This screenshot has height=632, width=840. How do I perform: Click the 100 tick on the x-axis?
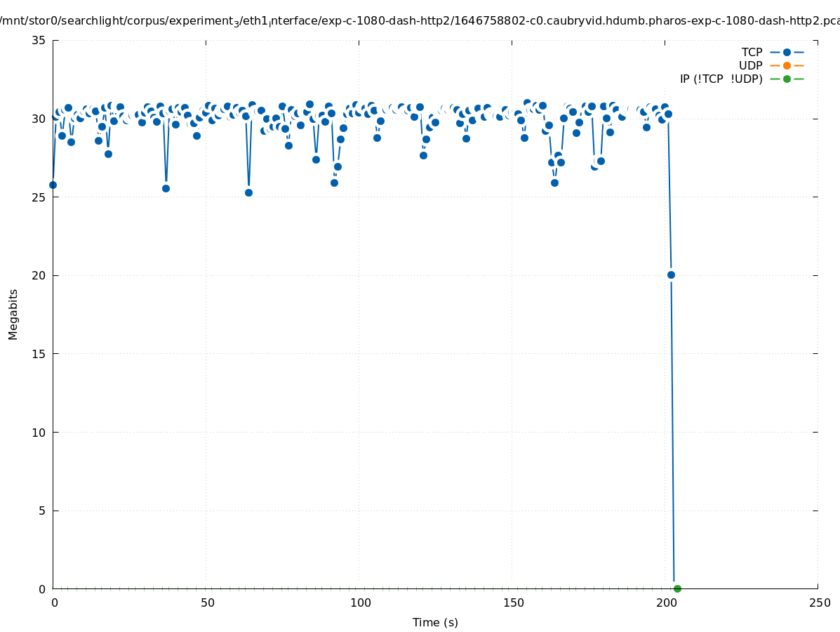coord(360,603)
